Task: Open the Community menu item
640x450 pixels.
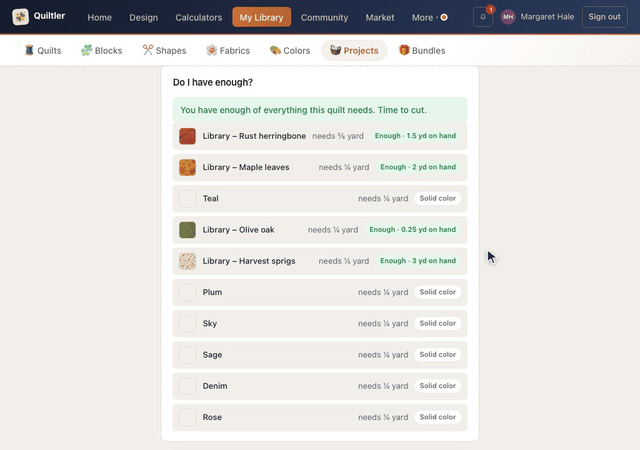Action: (324, 18)
